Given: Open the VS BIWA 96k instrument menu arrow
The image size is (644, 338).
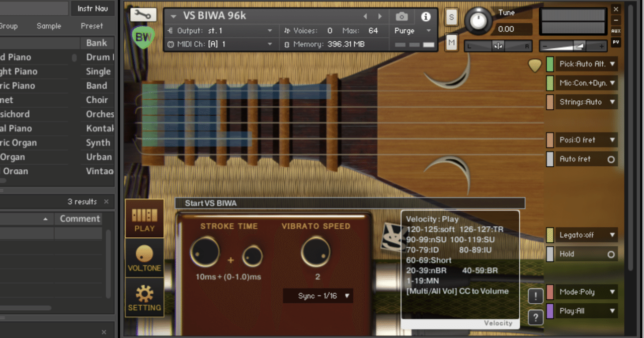Looking at the screenshot, I should pos(173,16).
